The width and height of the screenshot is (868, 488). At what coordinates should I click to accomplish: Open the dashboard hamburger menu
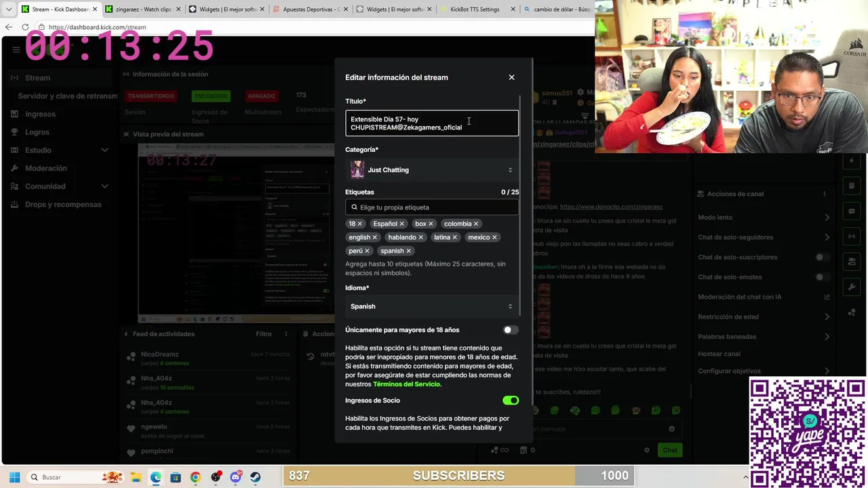point(16,49)
